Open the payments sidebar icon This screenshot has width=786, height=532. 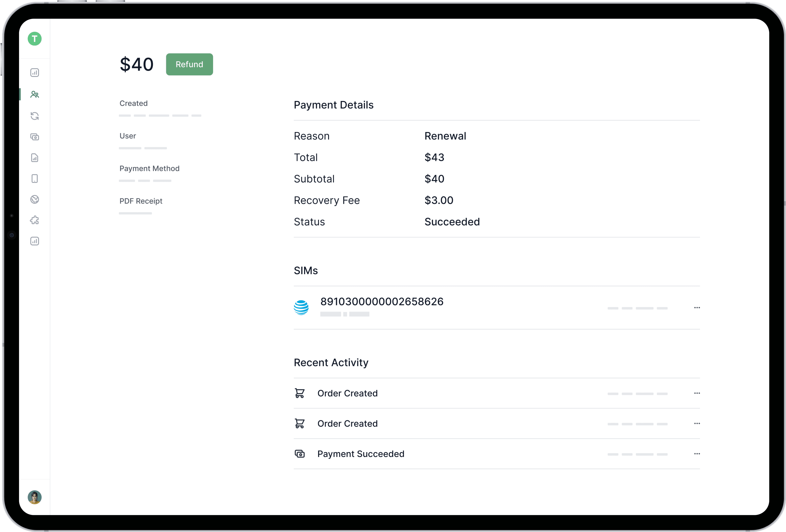pos(34,137)
